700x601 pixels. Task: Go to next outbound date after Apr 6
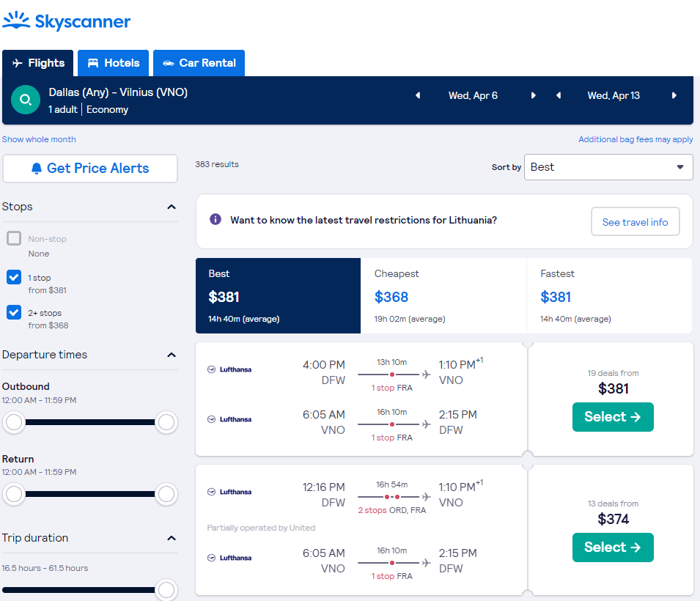533,95
